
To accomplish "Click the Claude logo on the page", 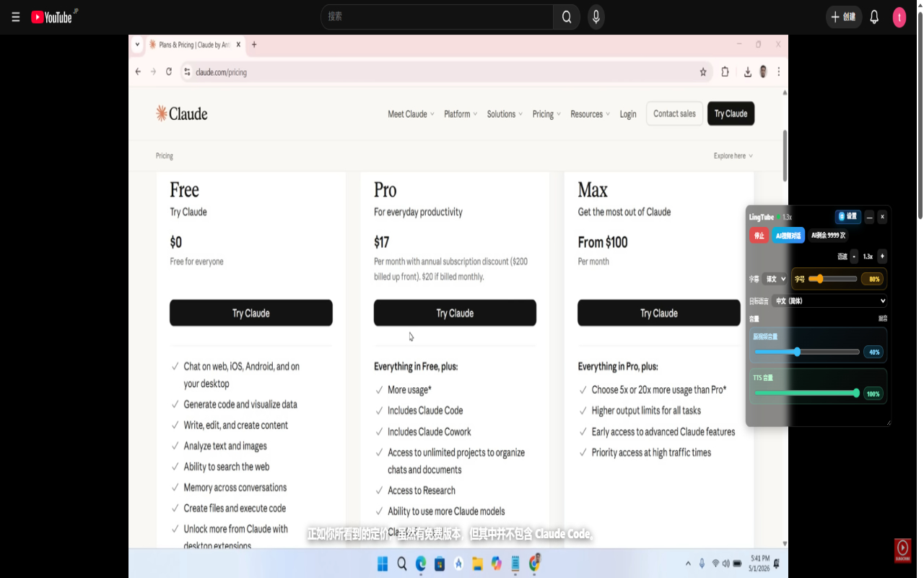I will (182, 113).
